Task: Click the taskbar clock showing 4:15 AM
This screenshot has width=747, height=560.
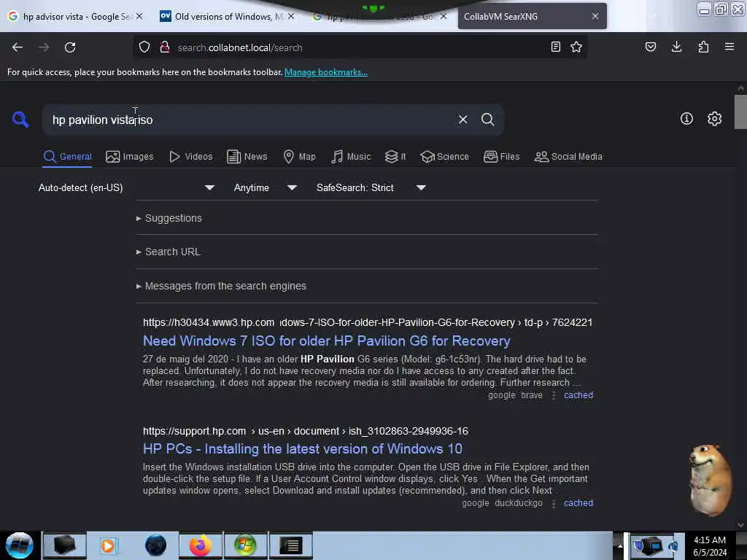Action: [710, 545]
